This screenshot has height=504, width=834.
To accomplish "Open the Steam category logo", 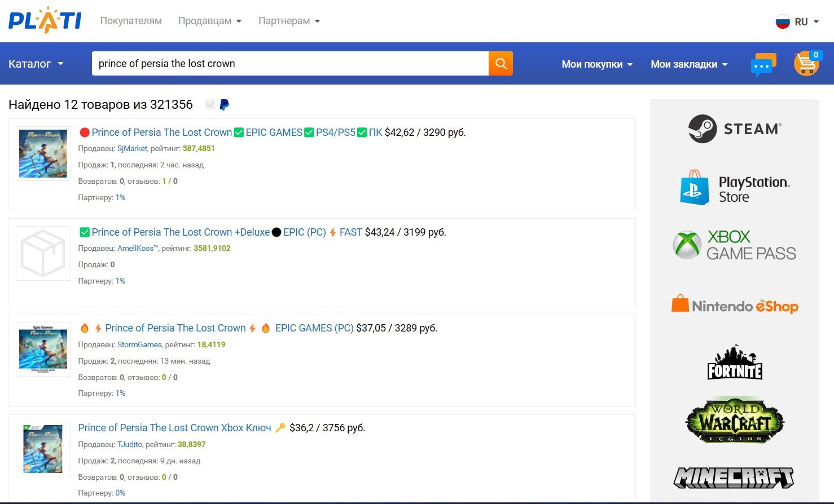I will pyautogui.click(x=735, y=129).
